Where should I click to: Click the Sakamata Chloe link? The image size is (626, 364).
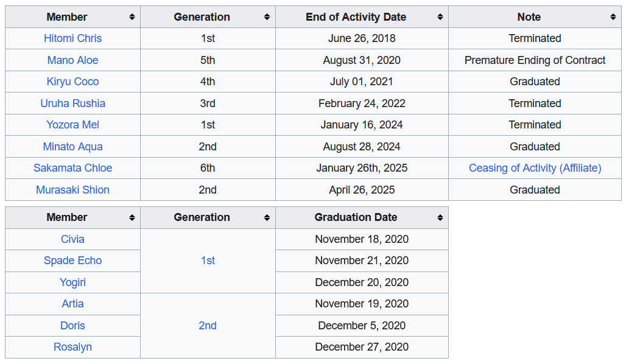(x=72, y=168)
